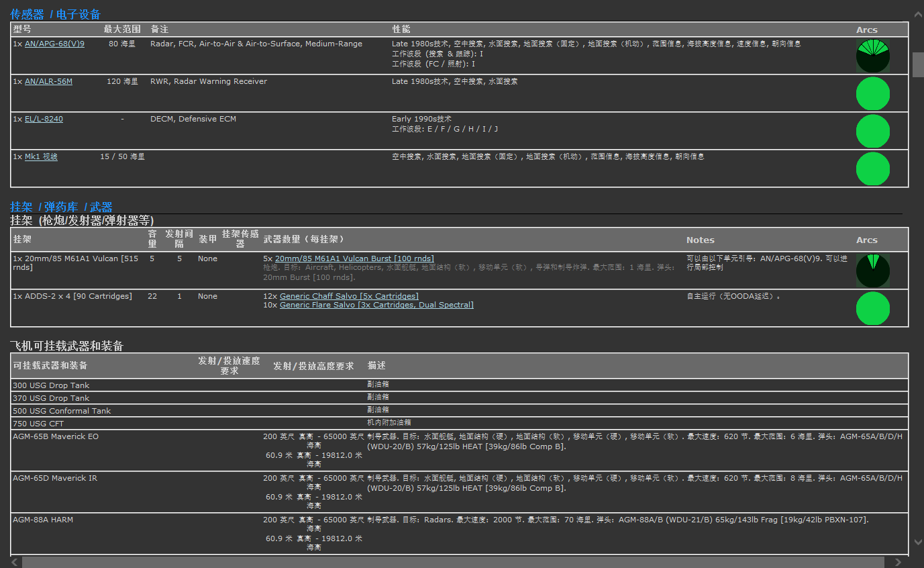Click the horizontal scrollbar left arrow
Viewport: 924px width, 568px height.
15,562
